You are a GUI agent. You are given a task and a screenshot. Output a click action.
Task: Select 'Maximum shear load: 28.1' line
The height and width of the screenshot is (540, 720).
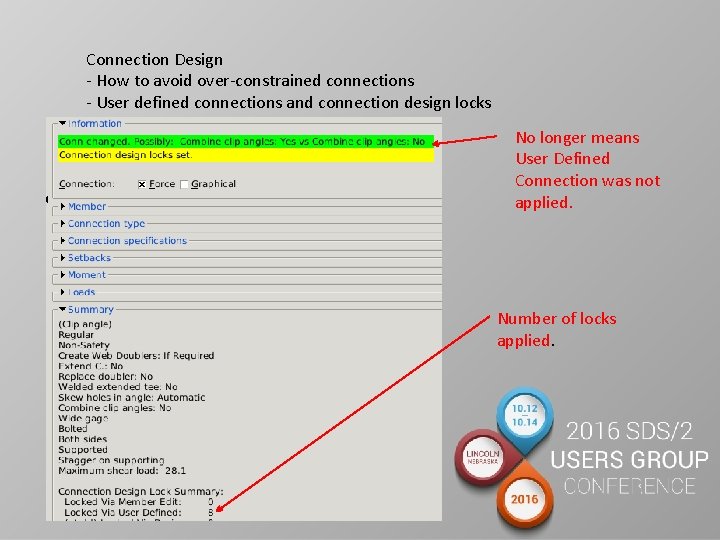click(122, 471)
